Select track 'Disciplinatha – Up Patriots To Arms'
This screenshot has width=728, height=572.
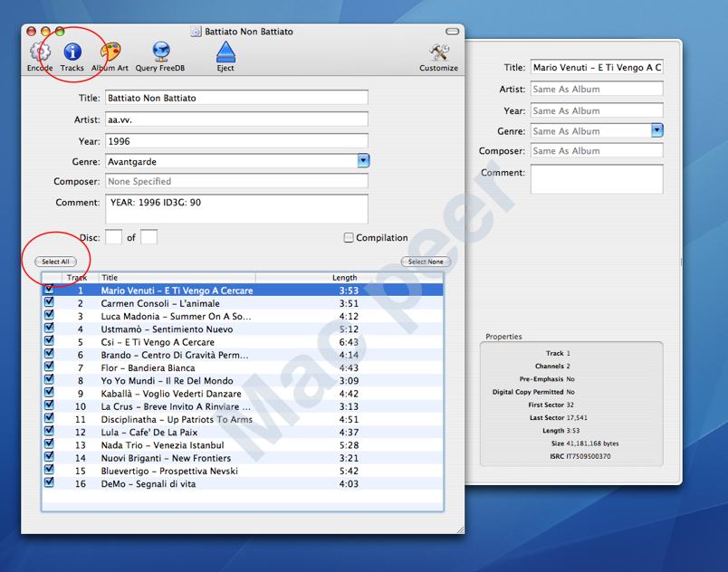point(243,419)
